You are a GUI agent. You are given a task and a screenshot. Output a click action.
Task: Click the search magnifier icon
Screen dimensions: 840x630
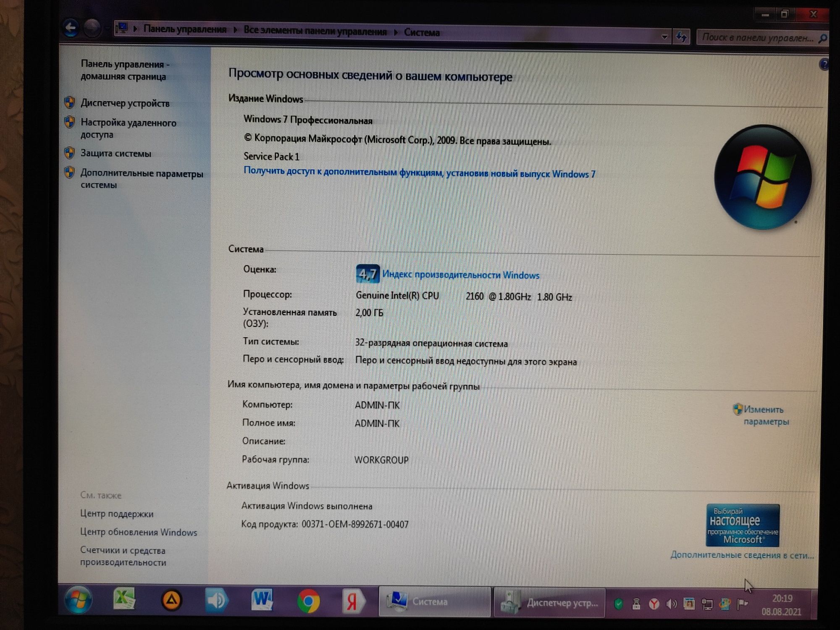pyautogui.click(x=822, y=39)
